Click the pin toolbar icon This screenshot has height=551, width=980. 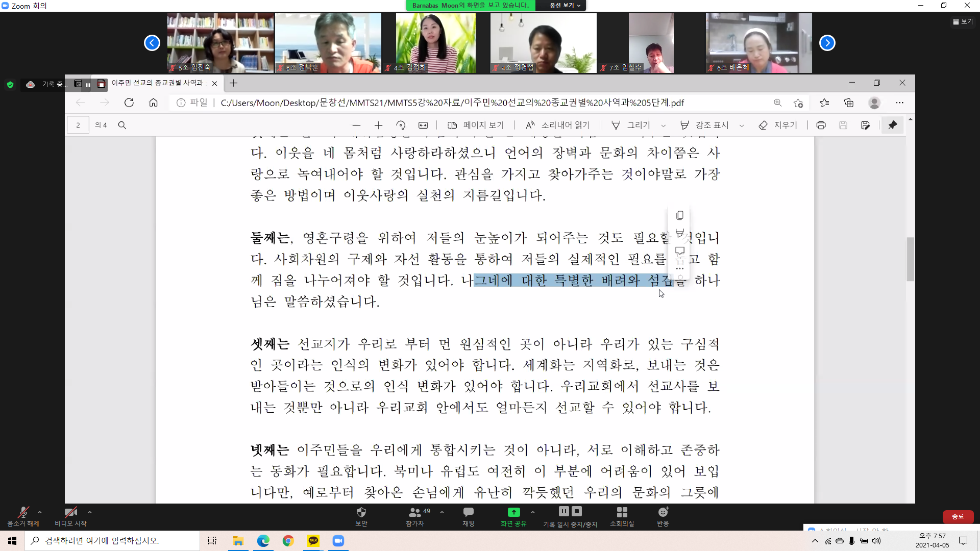tap(892, 125)
